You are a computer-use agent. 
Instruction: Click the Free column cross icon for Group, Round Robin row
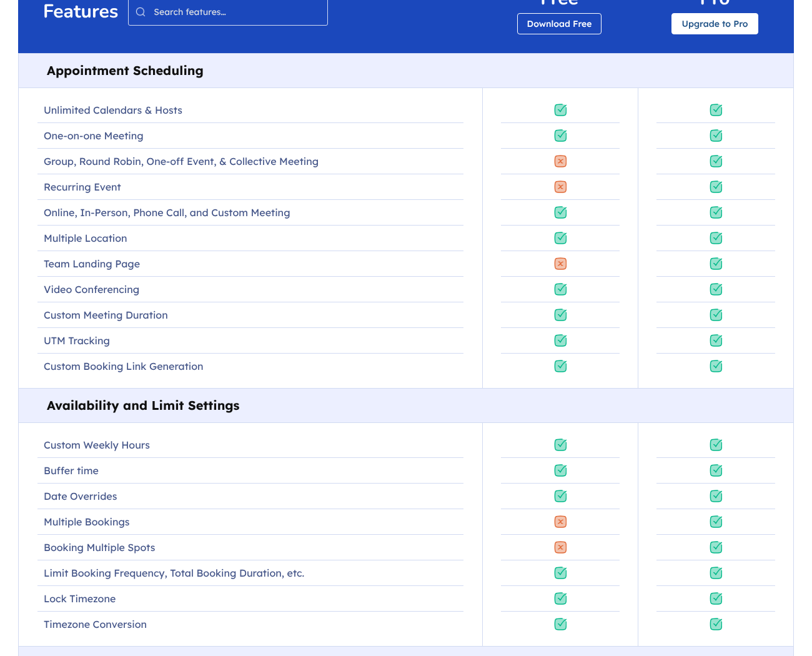561,161
